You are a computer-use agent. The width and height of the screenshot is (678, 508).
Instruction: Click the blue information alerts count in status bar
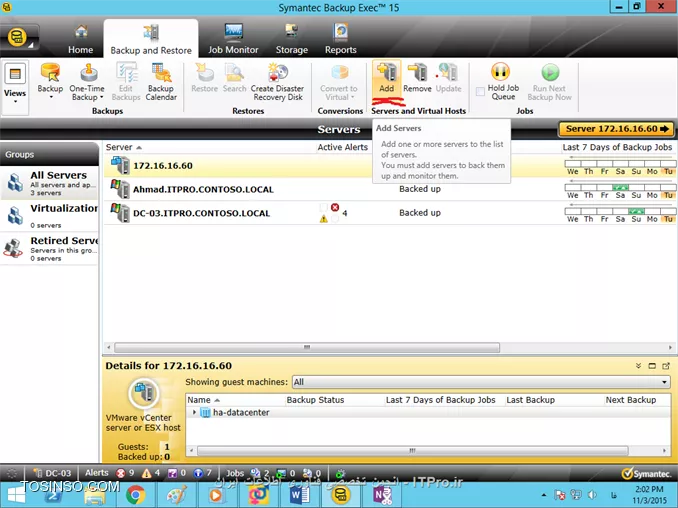click(203, 473)
